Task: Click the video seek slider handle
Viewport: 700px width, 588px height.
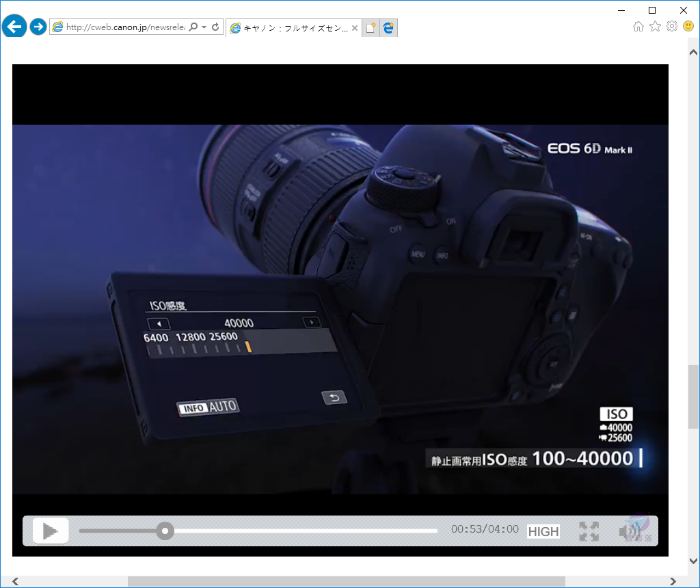Action: pyautogui.click(x=165, y=531)
